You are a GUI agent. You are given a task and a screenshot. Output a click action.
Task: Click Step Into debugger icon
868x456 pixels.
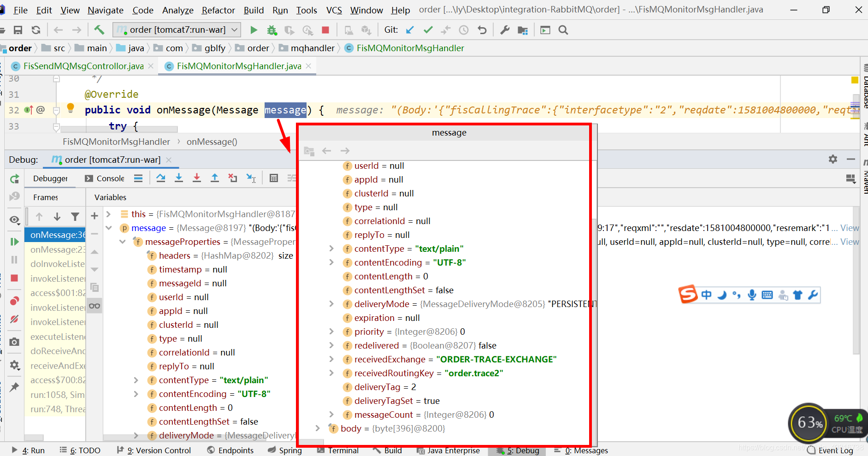click(179, 178)
